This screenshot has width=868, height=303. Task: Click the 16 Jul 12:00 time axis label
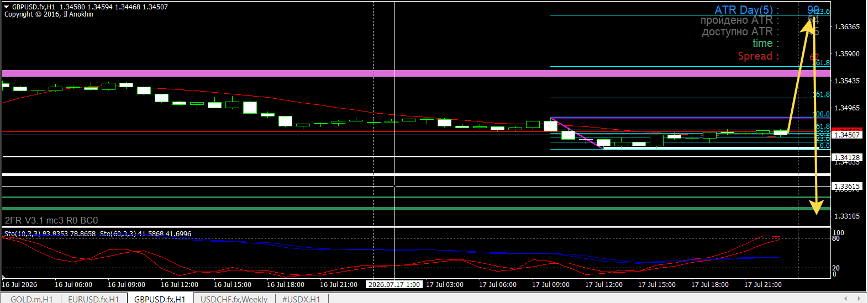pos(180,284)
